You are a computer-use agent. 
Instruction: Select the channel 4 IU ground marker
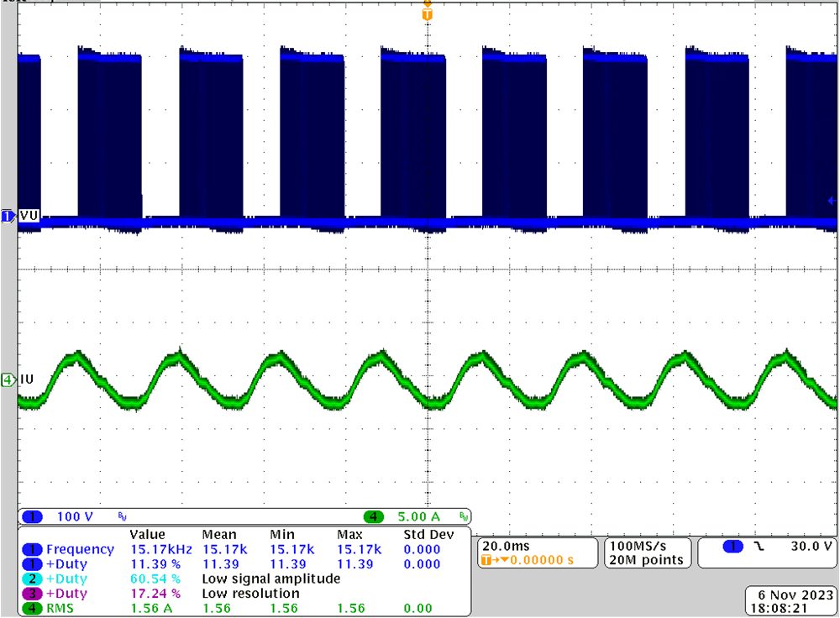[8, 380]
